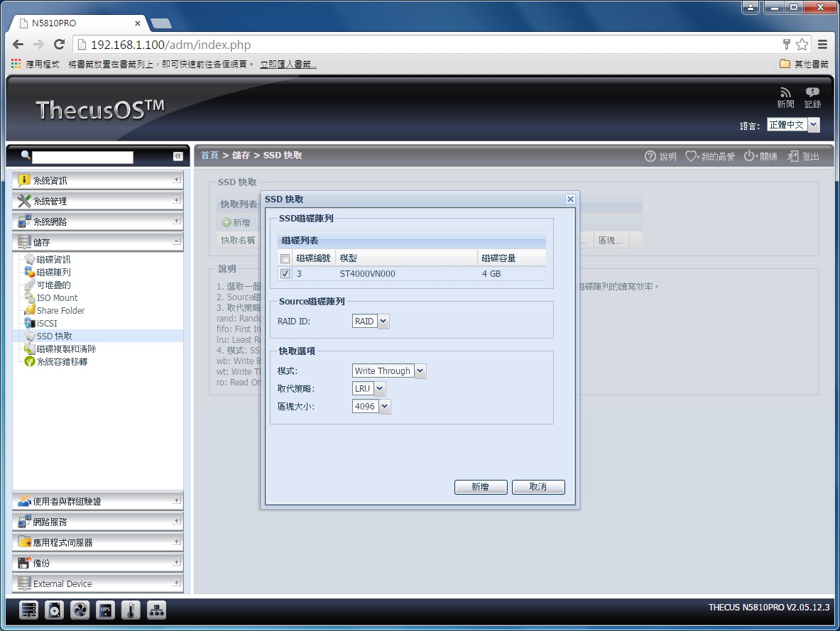Open Share Folder in storage tree
840x631 pixels.
(60, 311)
